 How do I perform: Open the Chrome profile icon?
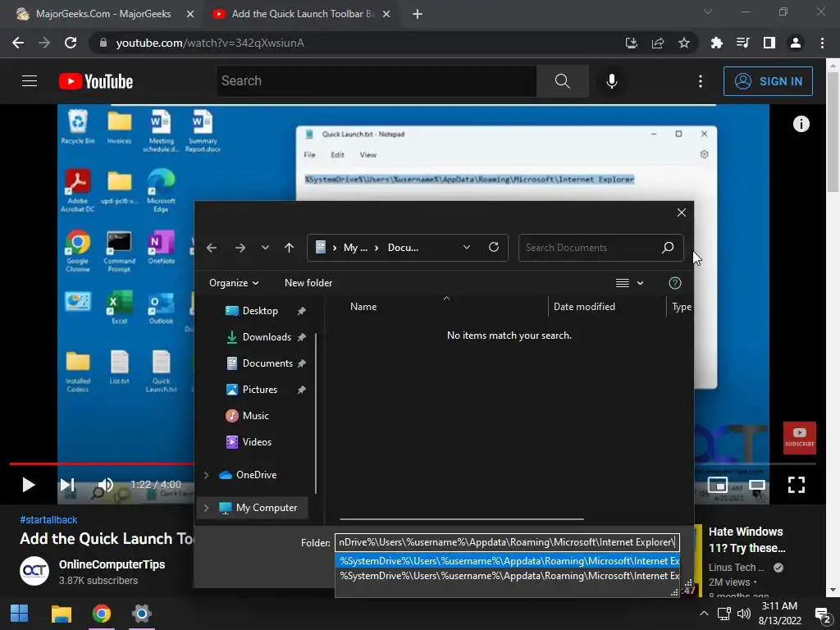pyautogui.click(x=796, y=43)
